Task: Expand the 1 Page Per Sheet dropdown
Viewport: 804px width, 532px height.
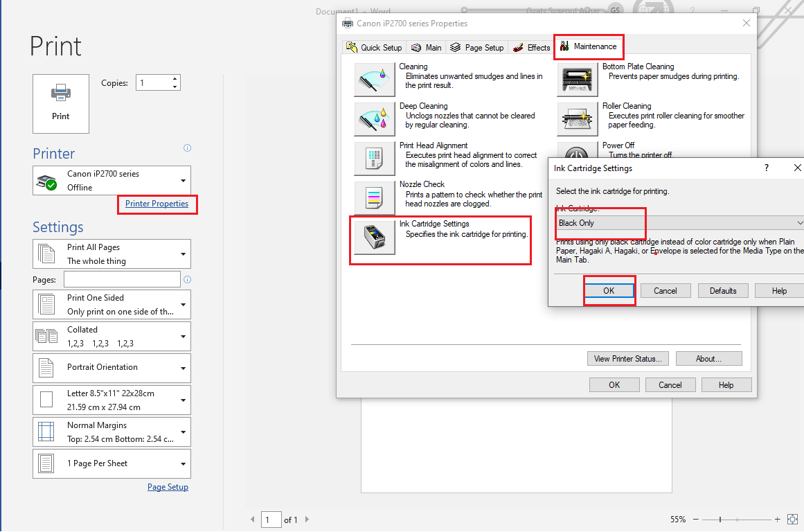Action: (x=111, y=464)
